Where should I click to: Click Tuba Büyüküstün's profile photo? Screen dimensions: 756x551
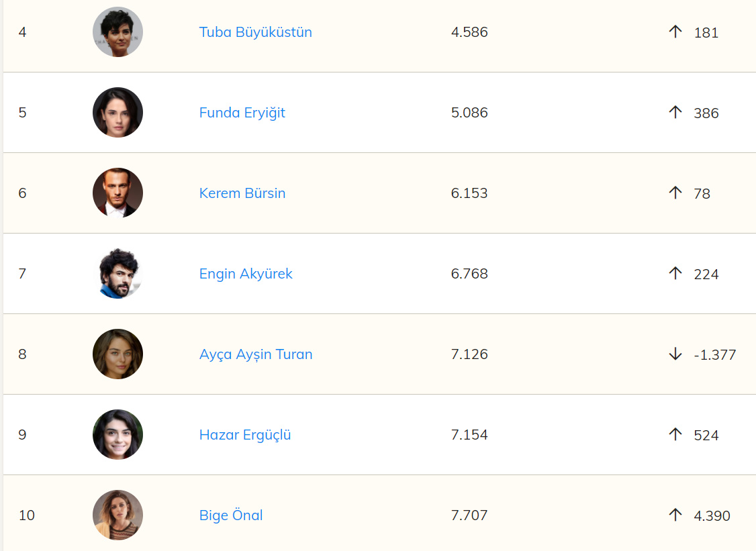117,32
